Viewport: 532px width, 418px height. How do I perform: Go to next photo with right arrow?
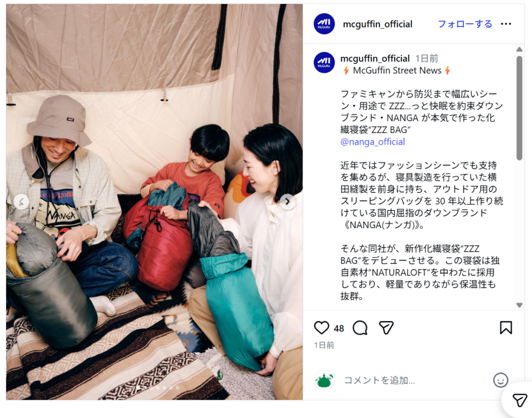[287, 201]
